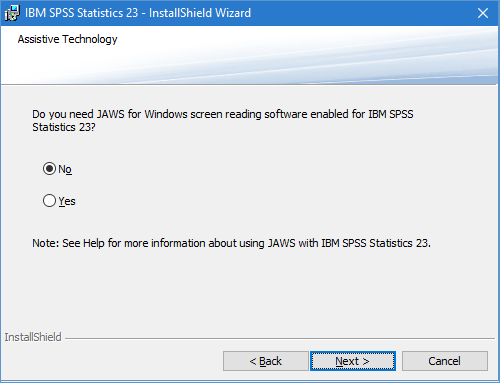The height and width of the screenshot is (383, 500).
Task: Select the Yes radio button circle
Action: [49, 201]
